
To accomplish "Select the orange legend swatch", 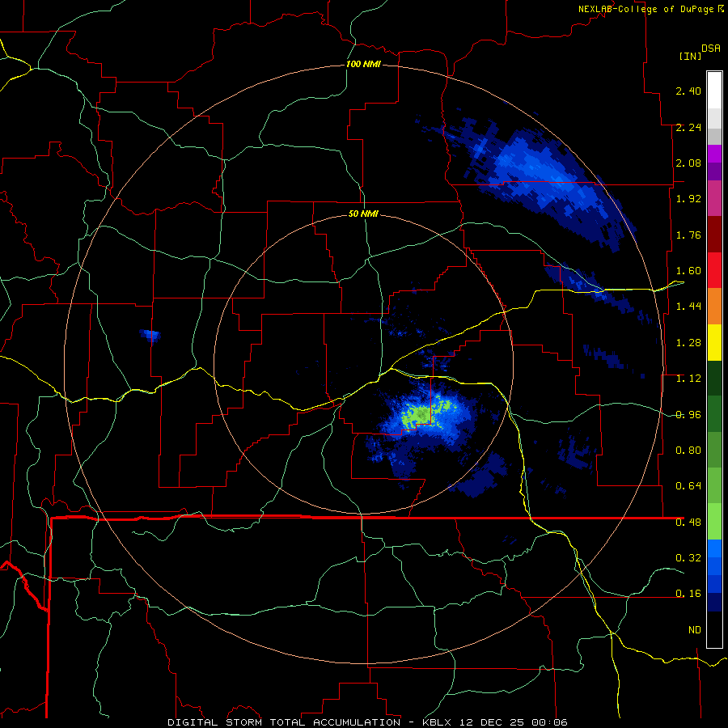I will click(714, 307).
